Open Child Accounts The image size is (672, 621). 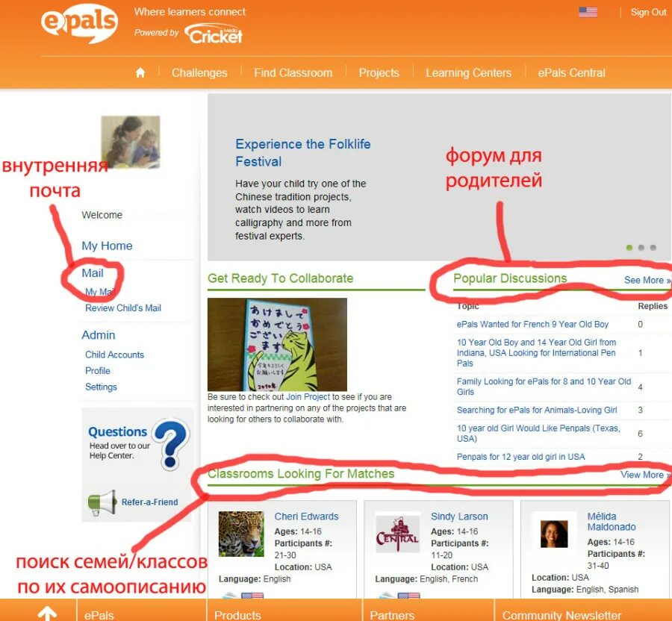pyautogui.click(x=114, y=355)
